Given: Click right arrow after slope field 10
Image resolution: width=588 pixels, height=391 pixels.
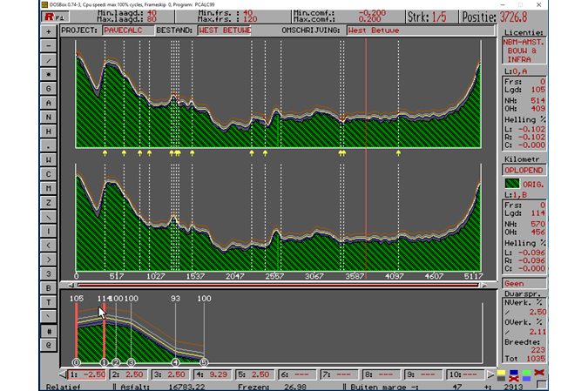Looking at the screenshot, I should pyautogui.click(x=490, y=374).
